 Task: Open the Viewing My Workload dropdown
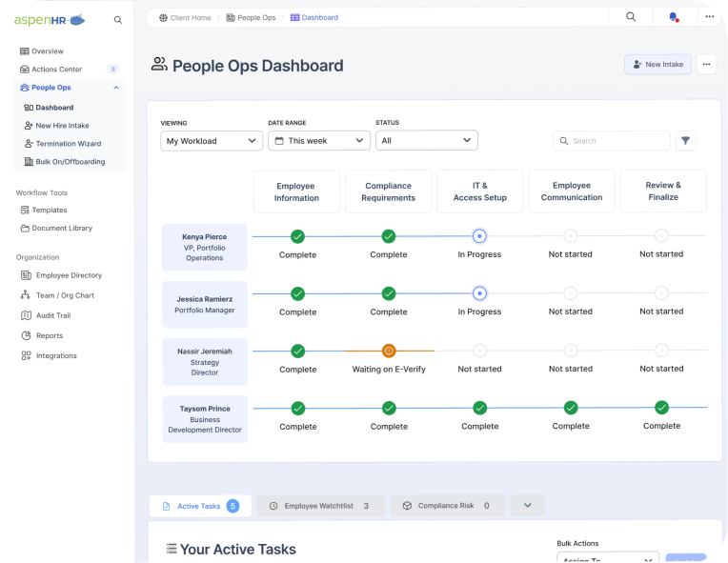pyautogui.click(x=212, y=141)
